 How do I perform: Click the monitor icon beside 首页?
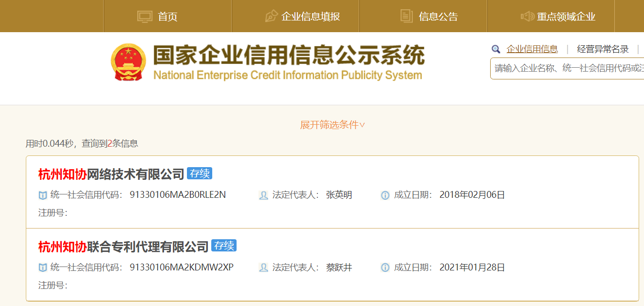(145, 17)
